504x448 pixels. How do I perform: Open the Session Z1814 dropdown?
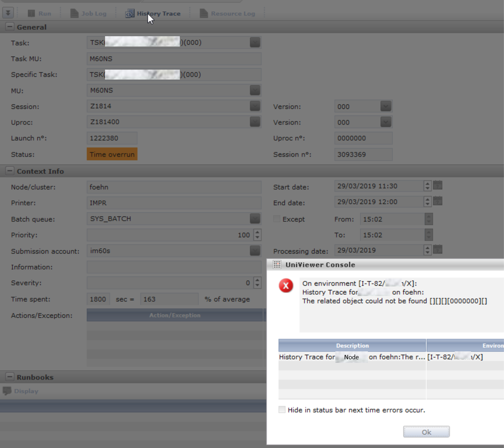pos(255,106)
